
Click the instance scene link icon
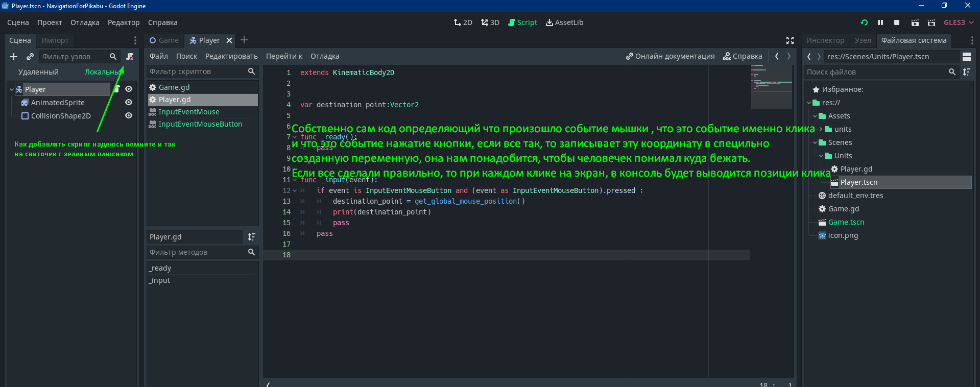[x=30, y=57]
